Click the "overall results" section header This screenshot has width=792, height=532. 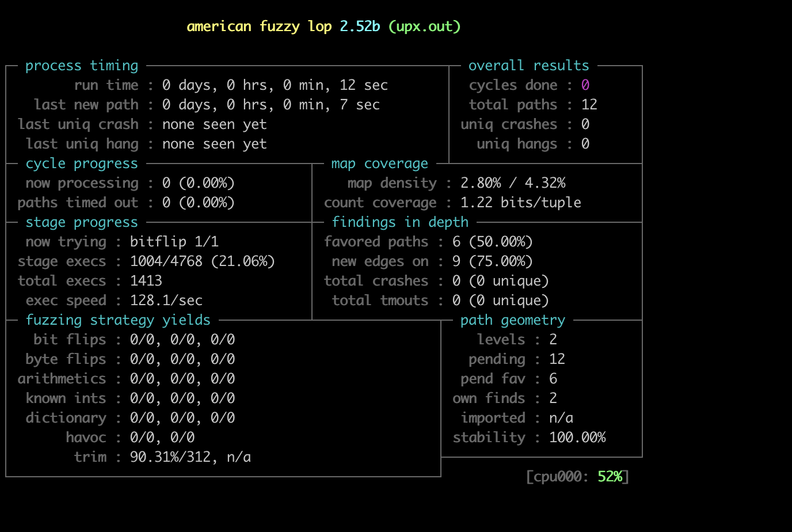point(529,66)
